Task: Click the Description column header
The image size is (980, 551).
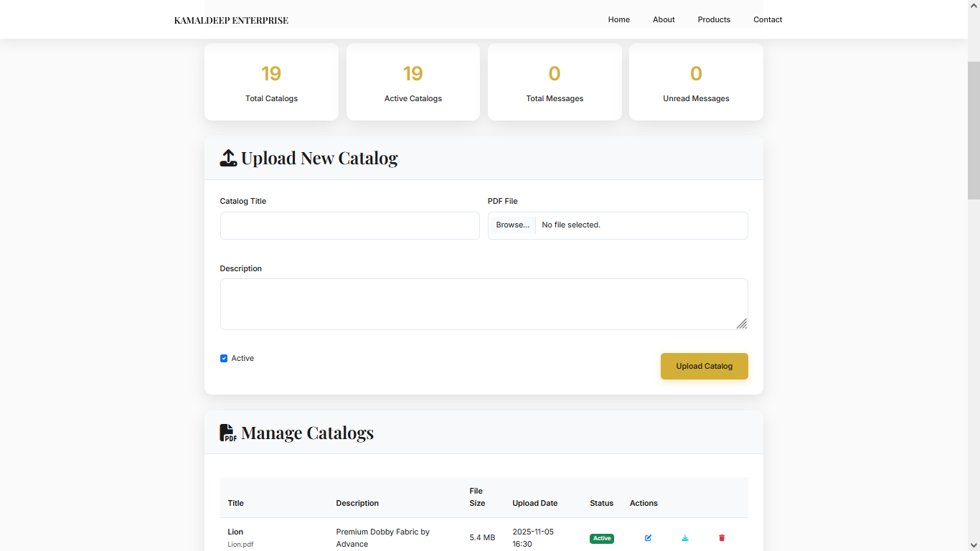Action: [x=357, y=503]
